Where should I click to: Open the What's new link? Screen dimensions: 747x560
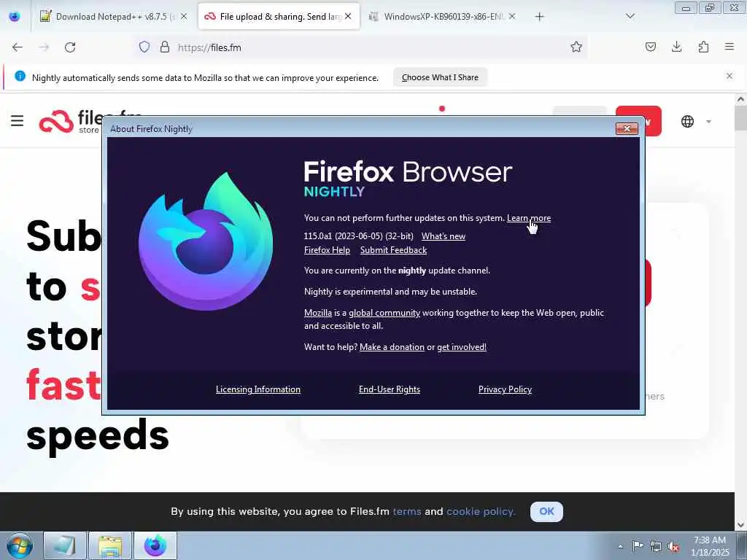point(444,236)
